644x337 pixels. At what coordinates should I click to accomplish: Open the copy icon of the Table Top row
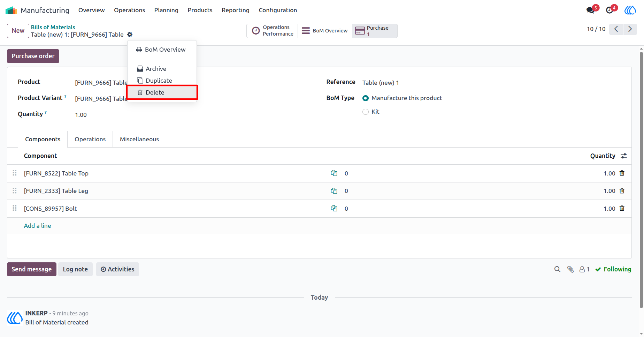click(x=334, y=173)
